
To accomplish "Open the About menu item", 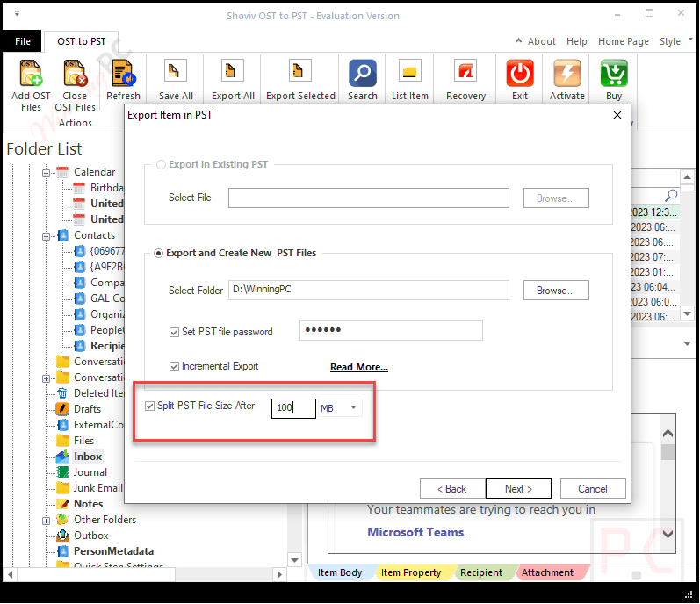I will 542,41.
